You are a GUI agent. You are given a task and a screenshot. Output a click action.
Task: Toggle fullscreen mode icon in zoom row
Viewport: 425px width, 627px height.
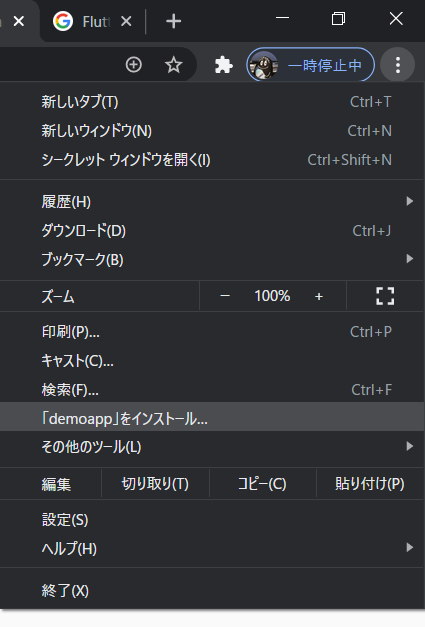tap(385, 296)
